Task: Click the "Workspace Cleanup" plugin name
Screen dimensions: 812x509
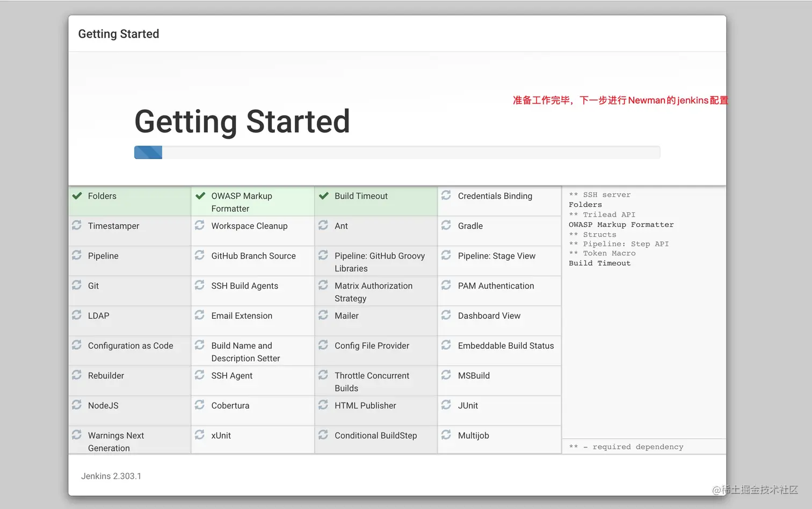Action: pyautogui.click(x=249, y=226)
